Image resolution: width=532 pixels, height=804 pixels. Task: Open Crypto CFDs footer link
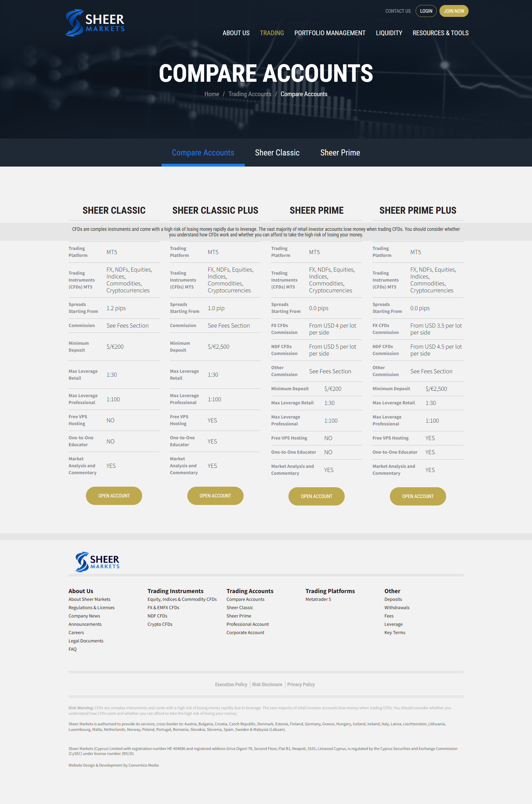[160, 624]
